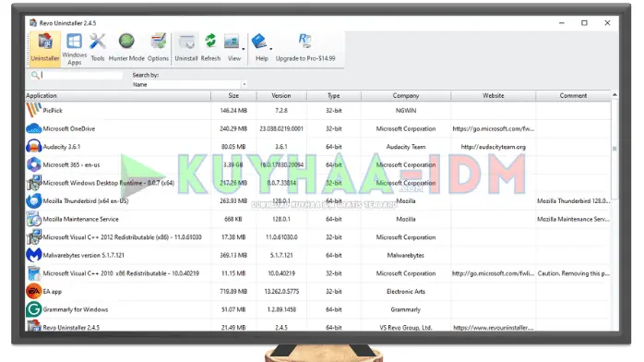
Task: Click the Microsoft OneDrive cloud icon
Action: click(34, 128)
